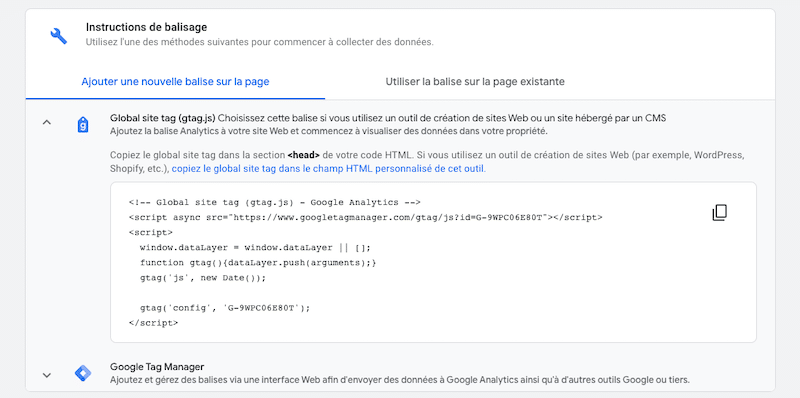
Task: Select tab Ajouter une nouvelle balise sur la page
Action: (x=175, y=82)
